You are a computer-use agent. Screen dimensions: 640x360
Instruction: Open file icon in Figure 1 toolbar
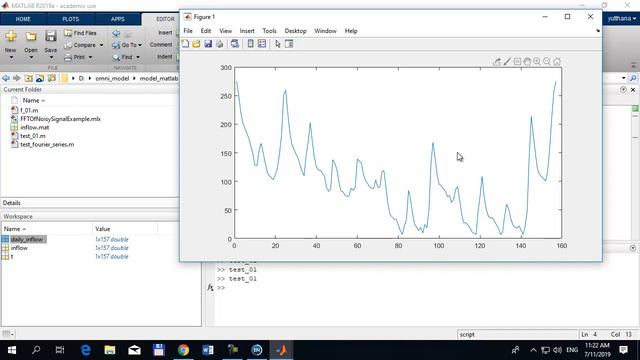(196, 44)
